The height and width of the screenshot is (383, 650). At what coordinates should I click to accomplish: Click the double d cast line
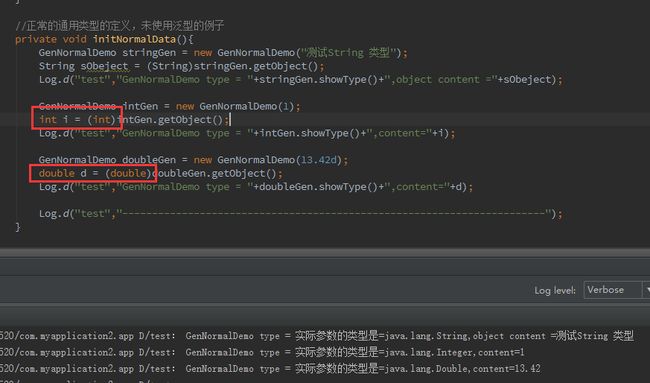[160, 173]
